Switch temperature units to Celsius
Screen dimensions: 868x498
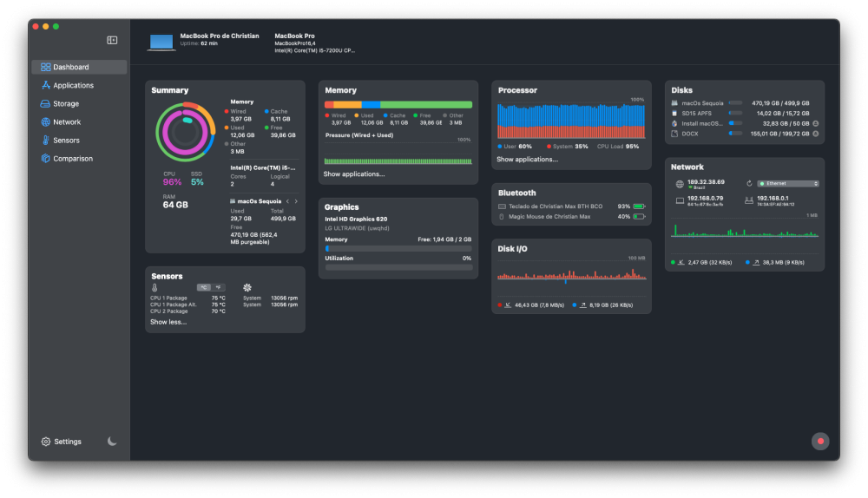(x=204, y=287)
